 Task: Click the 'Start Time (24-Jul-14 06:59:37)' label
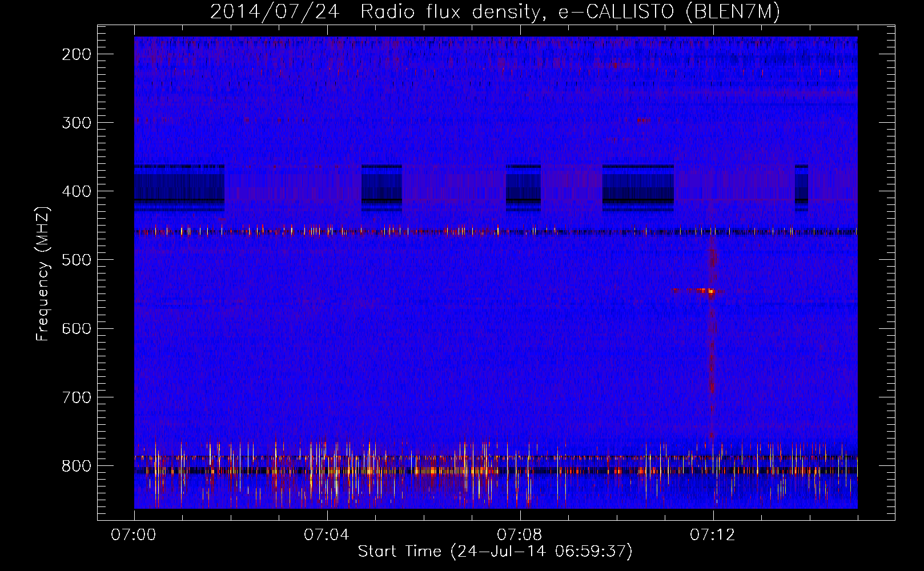(x=495, y=552)
